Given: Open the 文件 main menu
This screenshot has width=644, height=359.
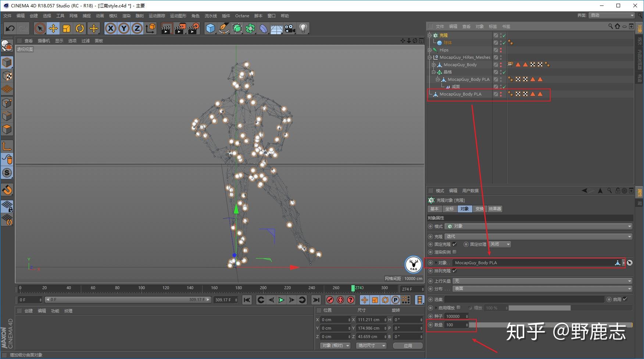Looking at the screenshot, I should [7, 16].
